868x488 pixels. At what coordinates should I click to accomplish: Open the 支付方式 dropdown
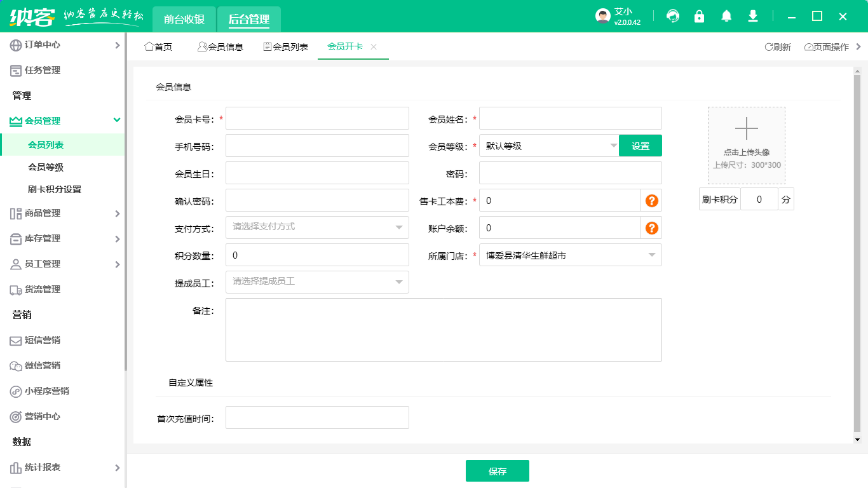[400, 227]
